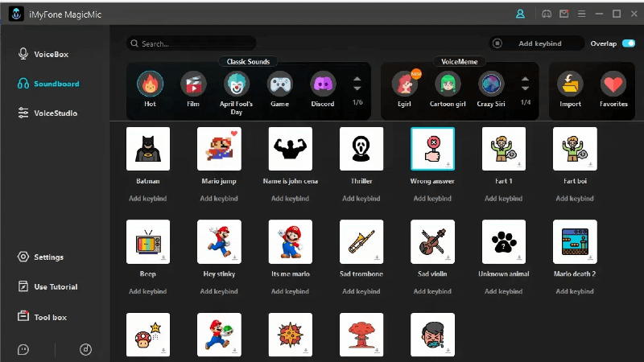The height and width of the screenshot is (362, 644).
Task: Play the Unknown animal sound
Action: coord(504,242)
